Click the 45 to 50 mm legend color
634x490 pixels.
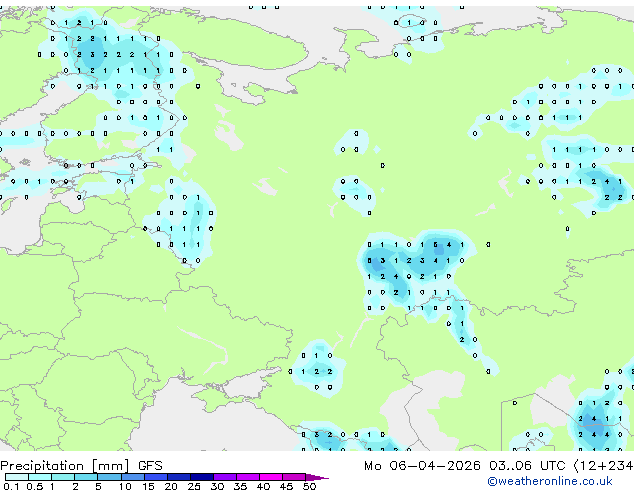[294, 477]
